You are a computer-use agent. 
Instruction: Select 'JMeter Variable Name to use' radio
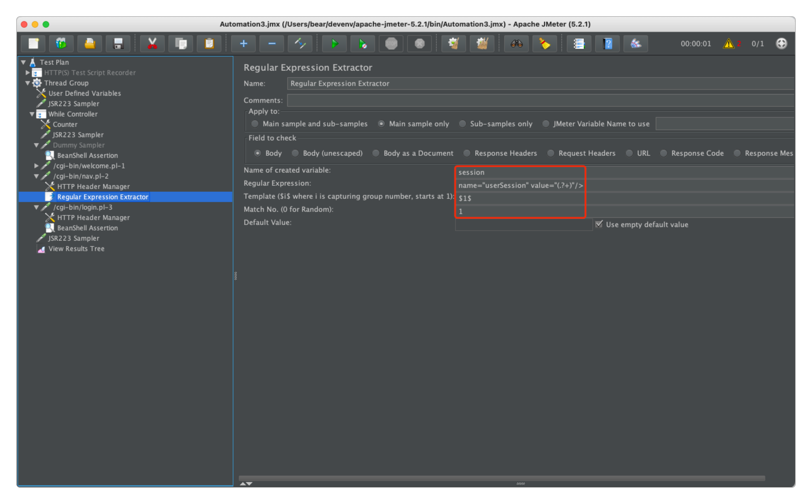pyautogui.click(x=546, y=124)
